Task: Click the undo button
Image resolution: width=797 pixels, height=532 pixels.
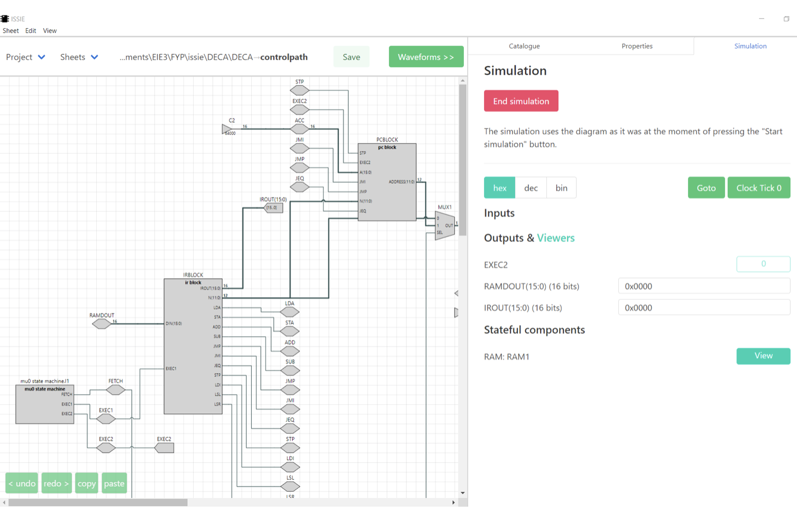Action: click(x=22, y=483)
